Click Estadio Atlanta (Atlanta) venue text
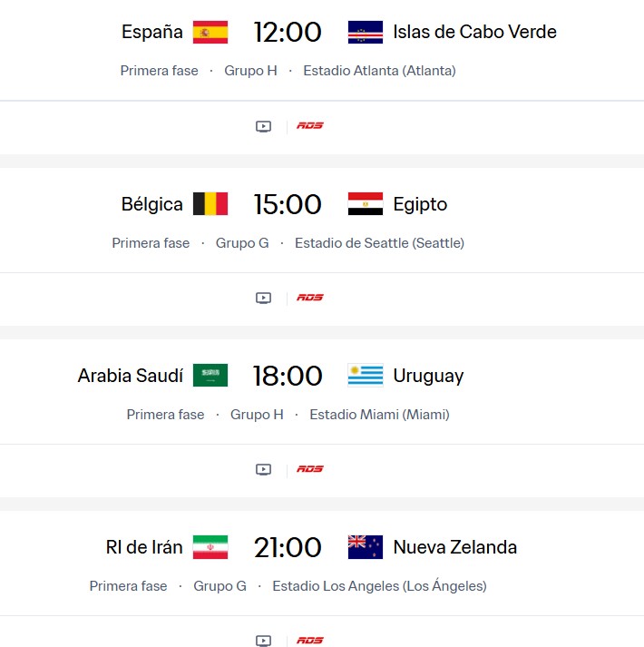Screen dimensions: 644x647 (379, 71)
